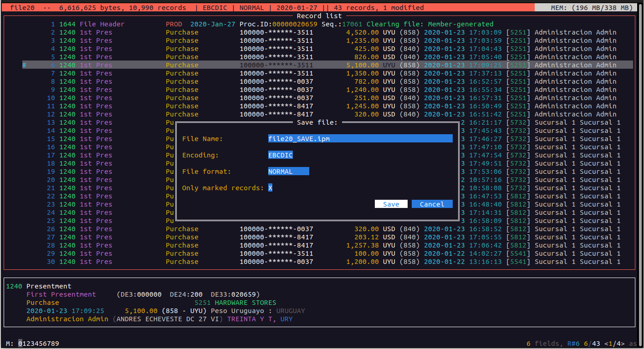Click the NORMAL indicator in top status bar
This screenshot has width=644, height=349.
tap(251, 8)
